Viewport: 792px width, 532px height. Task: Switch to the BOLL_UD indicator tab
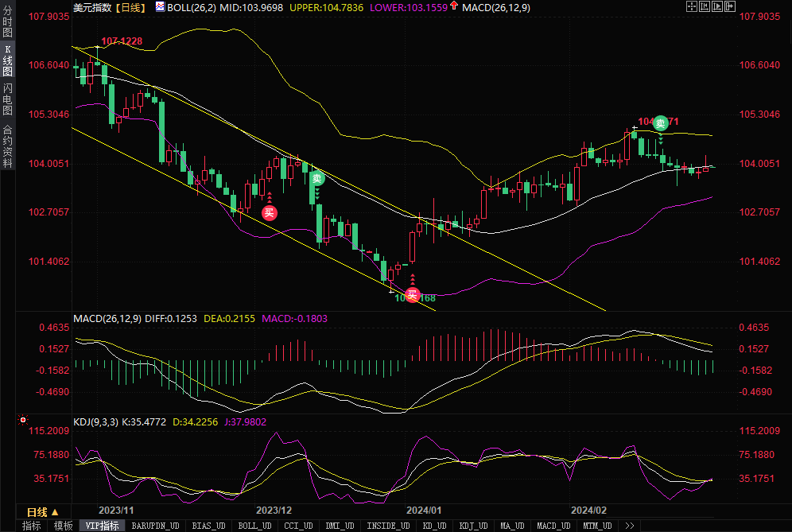pyautogui.click(x=254, y=526)
